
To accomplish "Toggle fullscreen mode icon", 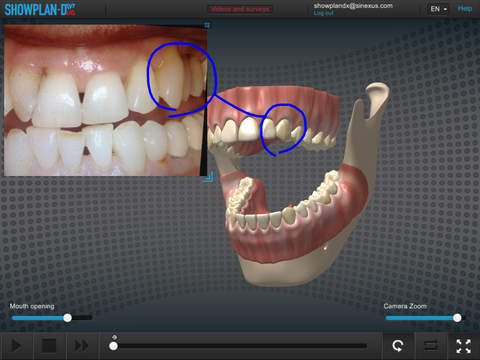I will (x=464, y=346).
